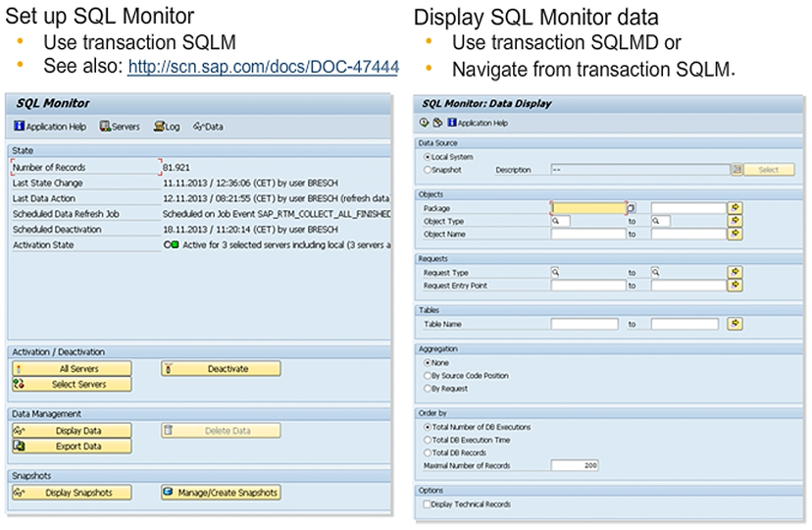Click multiple selection arrow for Package row
This screenshot has height=530, width=812.
point(735,208)
